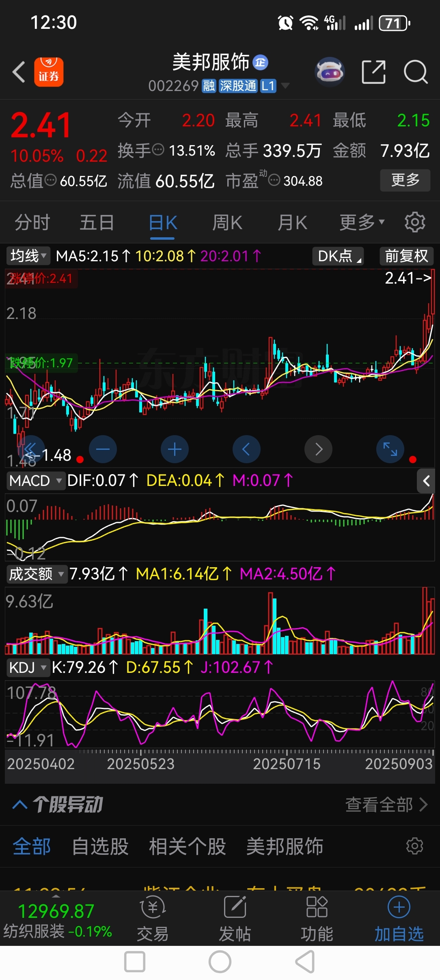Expand stock code dropdown triangle
440x980 pixels.
285,86
